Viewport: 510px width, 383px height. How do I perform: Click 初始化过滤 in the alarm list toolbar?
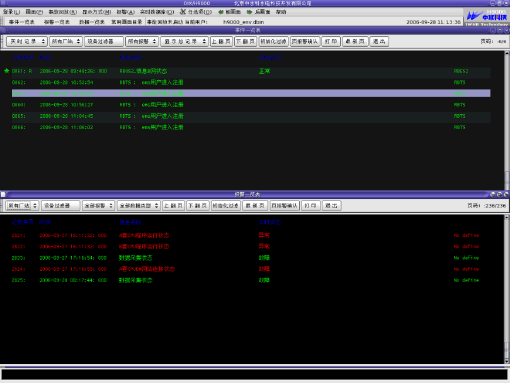[x=226, y=206]
